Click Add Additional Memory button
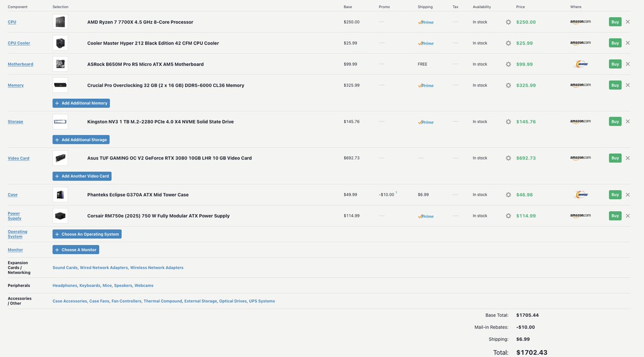The height and width of the screenshot is (357, 644). pos(81,103)
